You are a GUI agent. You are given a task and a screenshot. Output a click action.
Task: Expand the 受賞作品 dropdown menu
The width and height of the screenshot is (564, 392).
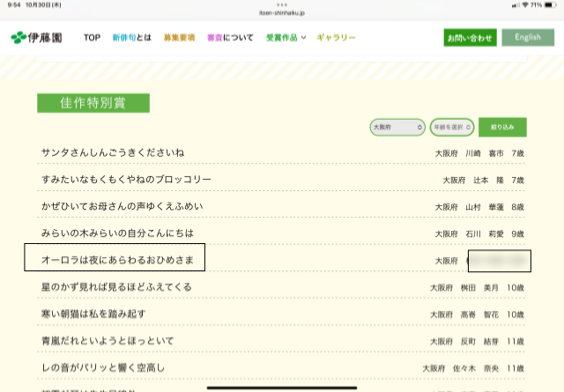point(286,38)
